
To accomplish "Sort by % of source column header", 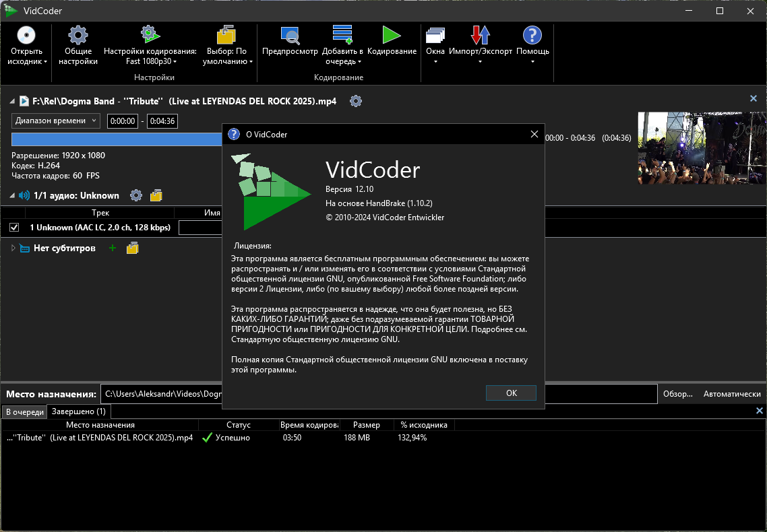I will 424,425.
